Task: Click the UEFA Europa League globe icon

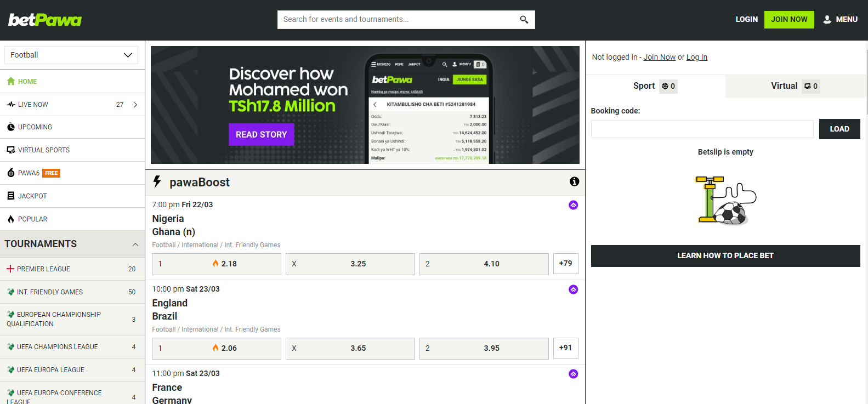Action: [x=10, y=369]
